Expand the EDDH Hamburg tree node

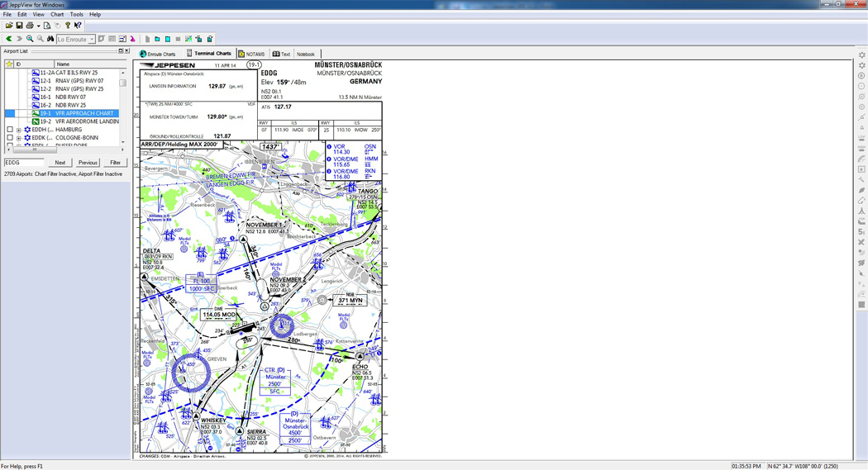19,130
